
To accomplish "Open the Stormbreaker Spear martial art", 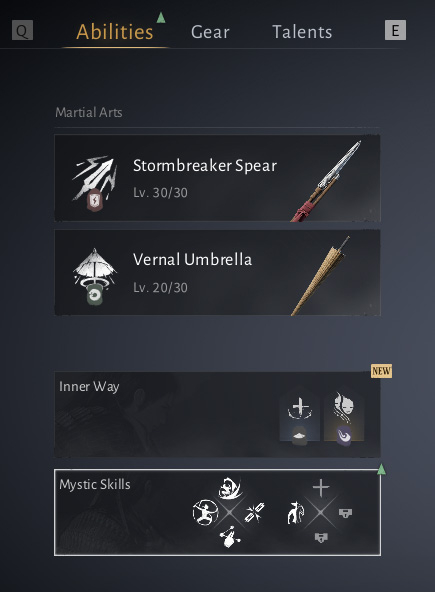I will click(217, 178).
